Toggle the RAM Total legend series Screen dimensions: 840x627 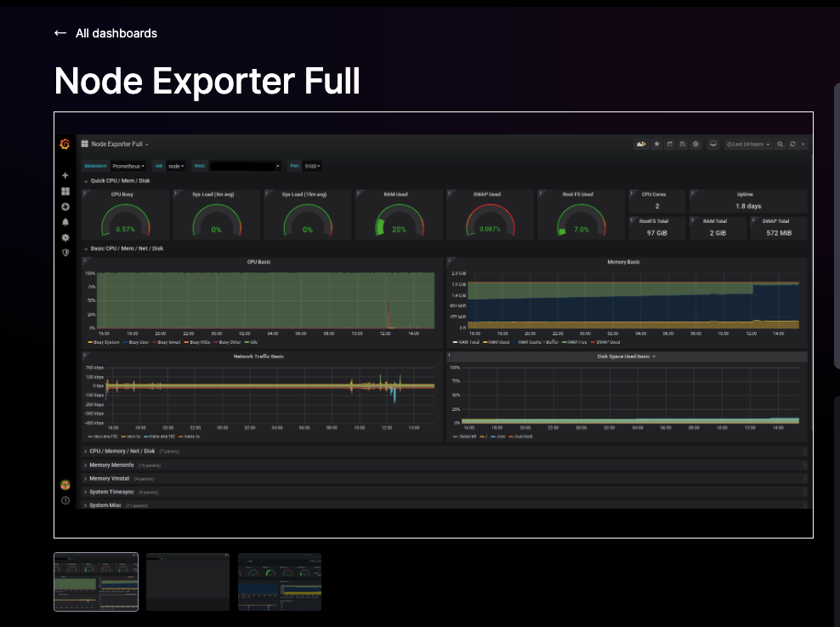pyautogui.click(x=466, y=342)
